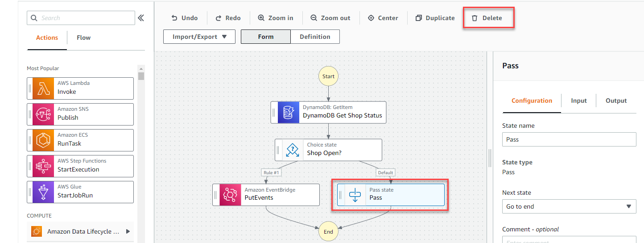Select the Output tab
Screen dimensions: 644x243
pos(616,101)
